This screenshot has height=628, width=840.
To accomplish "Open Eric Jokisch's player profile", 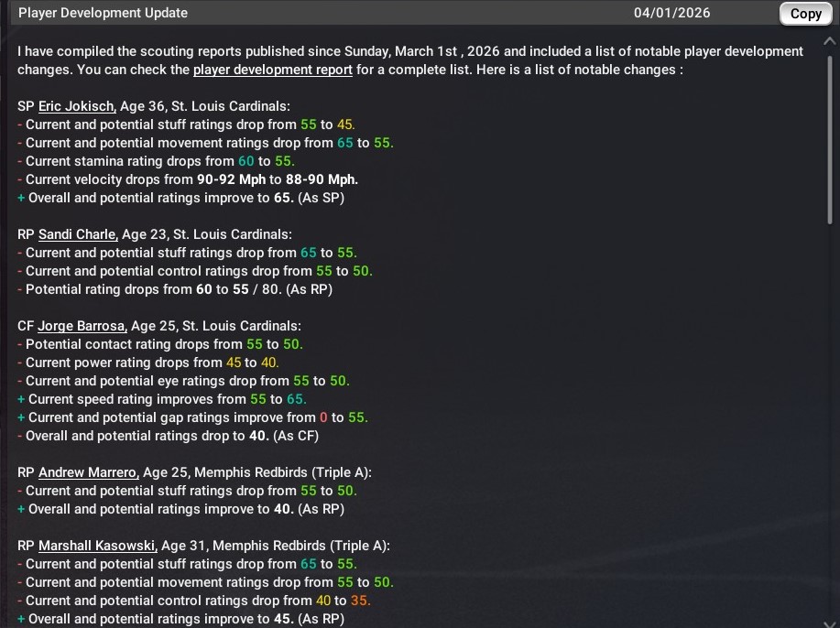I will coord(77,106).
